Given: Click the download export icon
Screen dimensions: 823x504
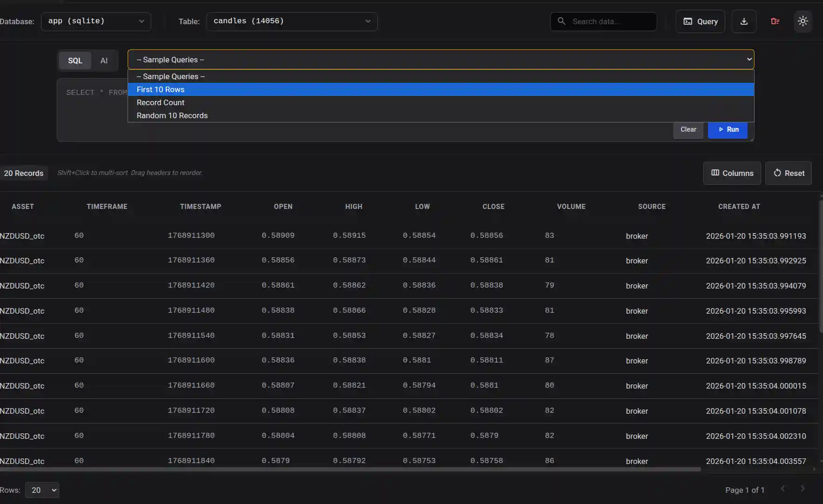Looking at the screenshot, I should coord(744,21).
